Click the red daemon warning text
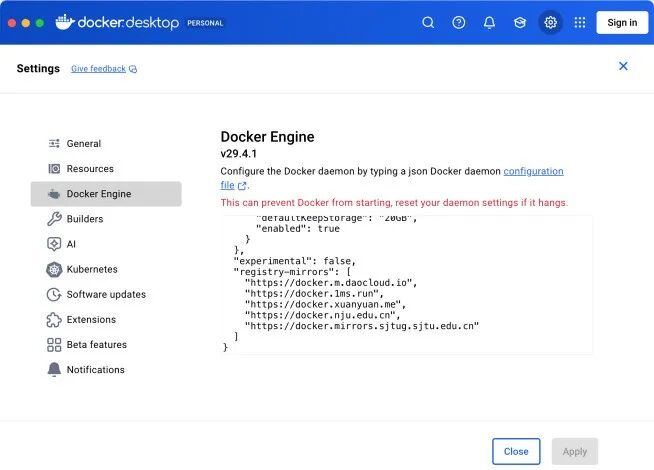Image resolution: width=654 pixels, height=470 pixels. (394, 203)
